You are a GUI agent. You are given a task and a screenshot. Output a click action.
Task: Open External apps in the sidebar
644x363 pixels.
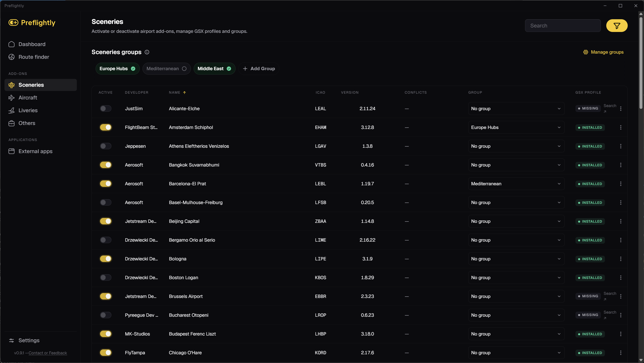click(x=40, y=151)
